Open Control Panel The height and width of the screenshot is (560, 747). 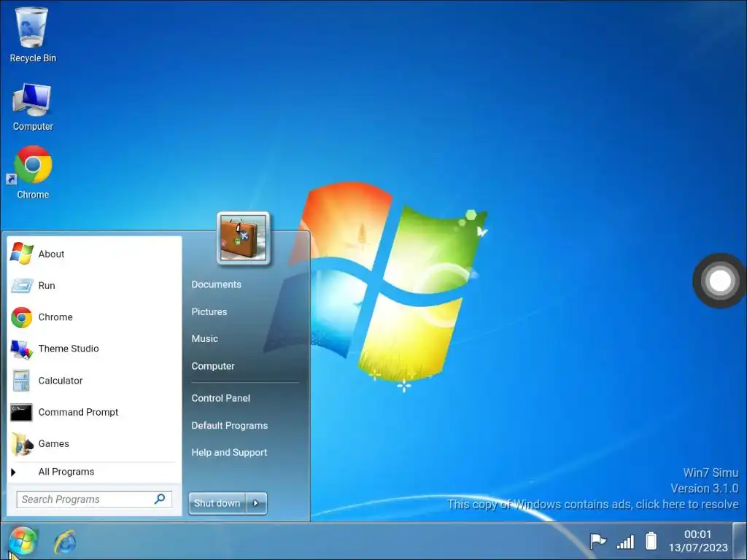(x=220, y=398)
